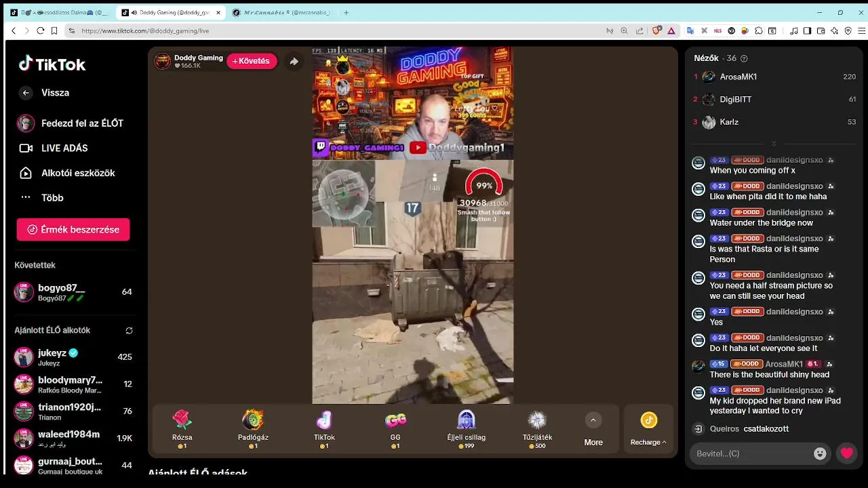Click the site settings icon in address bar

tap(72, 30)
